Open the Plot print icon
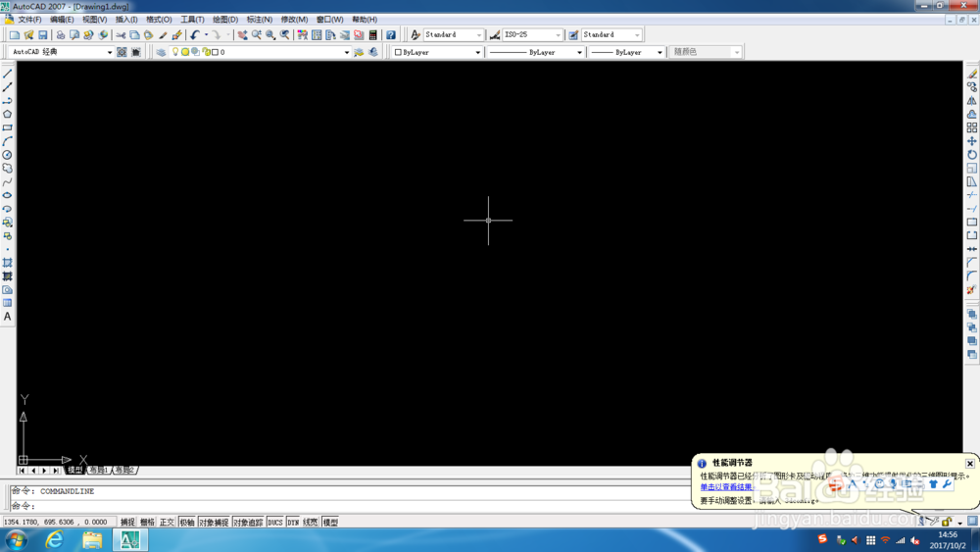Viewport: 980px width, 552px height. tap(61, 35)
